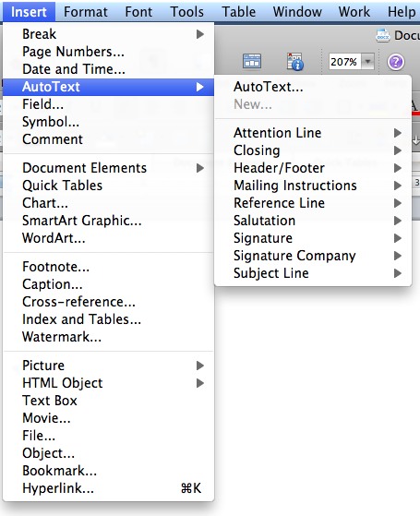The width and height of the screenshot is (420, 516).
Task: Open the zoom percentage dropdown arrow
Action: [x=367, y=62]
